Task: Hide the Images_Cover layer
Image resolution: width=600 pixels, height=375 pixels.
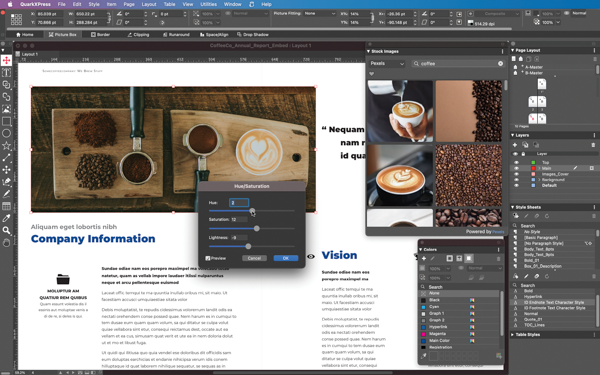Action: click(516, 174)
